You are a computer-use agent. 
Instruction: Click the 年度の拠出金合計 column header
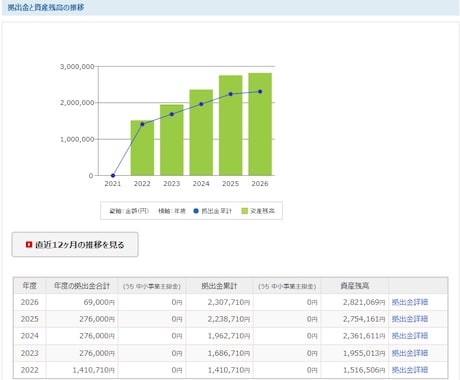pyautogui.click(x=82, y=286)
